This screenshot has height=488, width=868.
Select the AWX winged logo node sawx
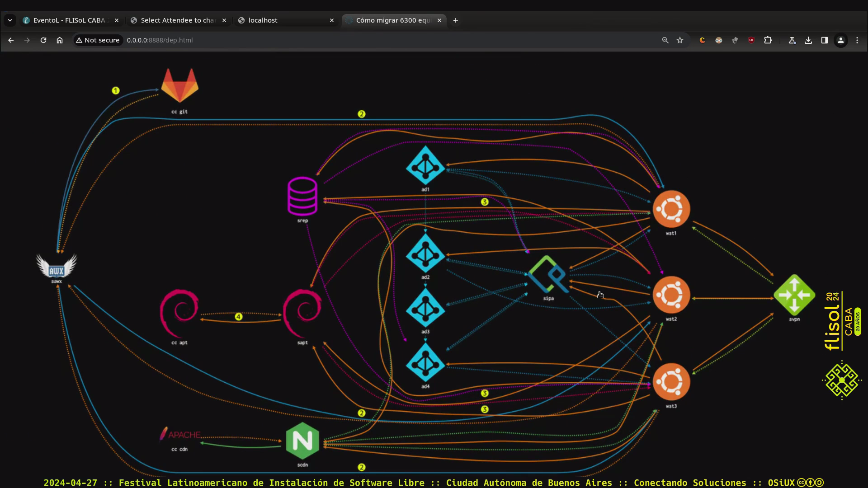57,266
